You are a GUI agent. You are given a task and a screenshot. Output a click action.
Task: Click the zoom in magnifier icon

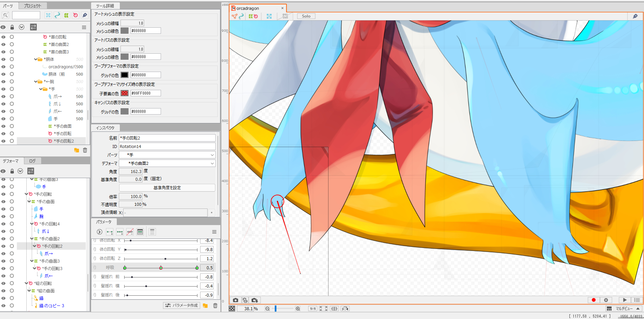(298, 309)
